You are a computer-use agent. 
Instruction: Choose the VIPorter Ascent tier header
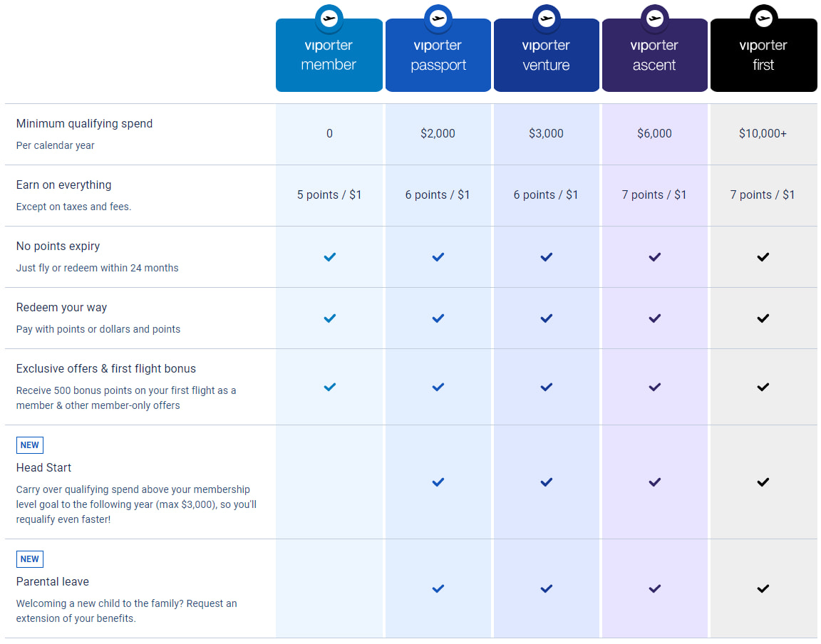tap(655, 56)
